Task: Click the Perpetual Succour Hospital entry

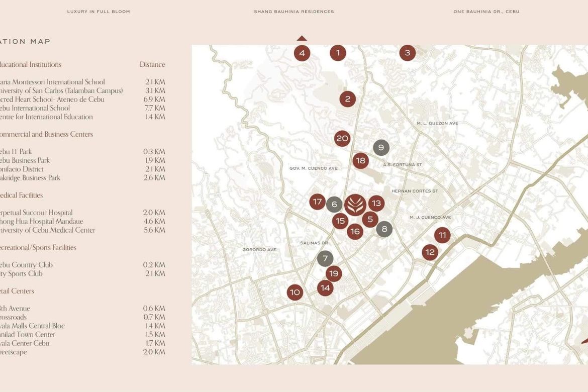Action: (36, 213)
